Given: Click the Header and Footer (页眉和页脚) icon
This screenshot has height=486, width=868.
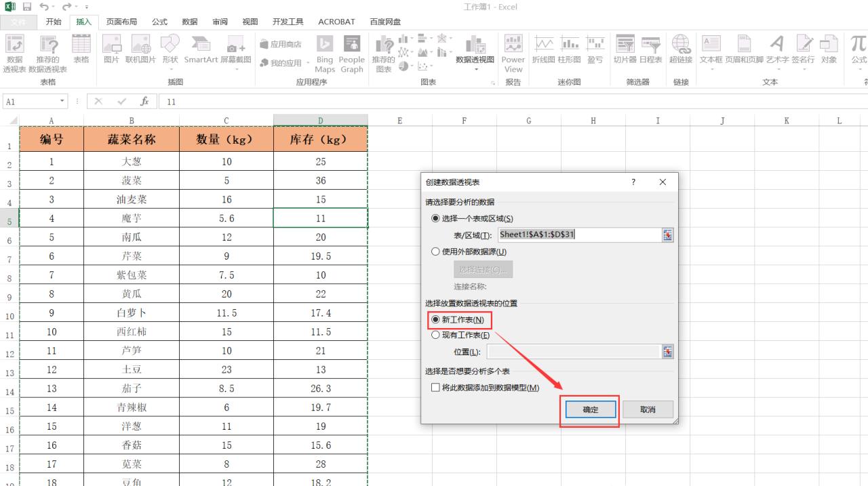Looking at the screenshot, I should pos(745,49).
